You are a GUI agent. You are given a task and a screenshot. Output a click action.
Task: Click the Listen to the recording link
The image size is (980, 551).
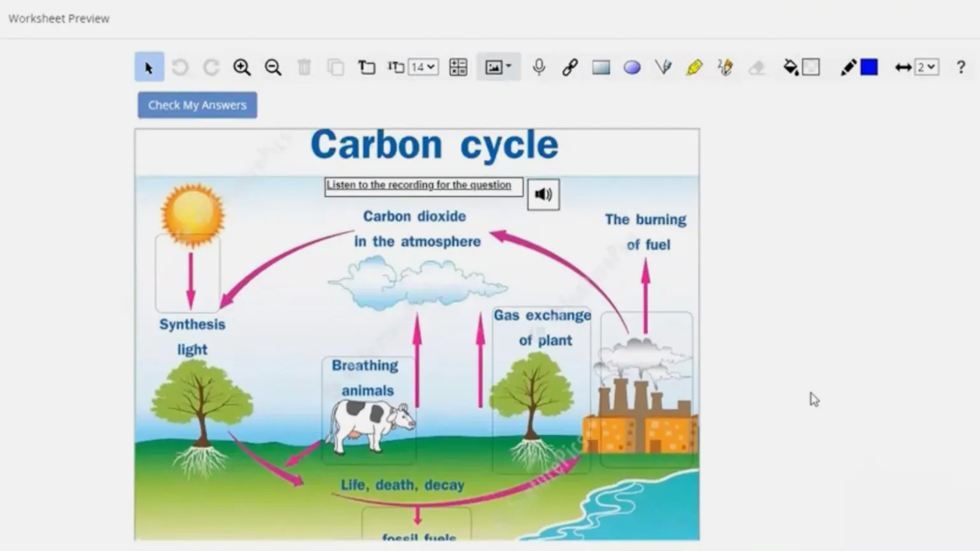pyautogui.click(x=419, y=185)
